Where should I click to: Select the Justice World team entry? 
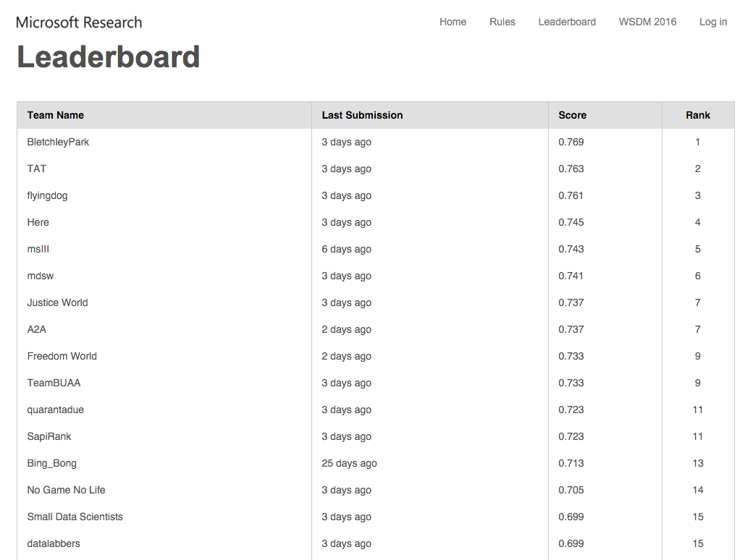point(57,302)
